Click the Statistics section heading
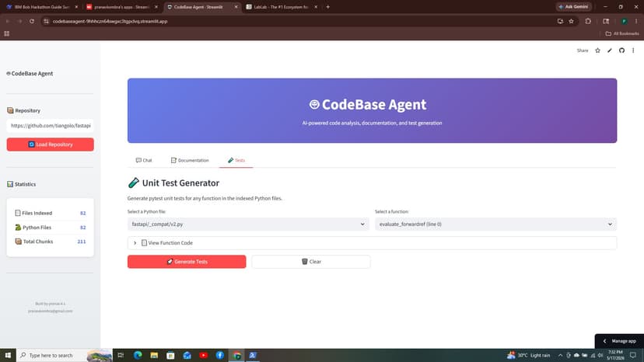The image size is (644, 362). point(21,184)
